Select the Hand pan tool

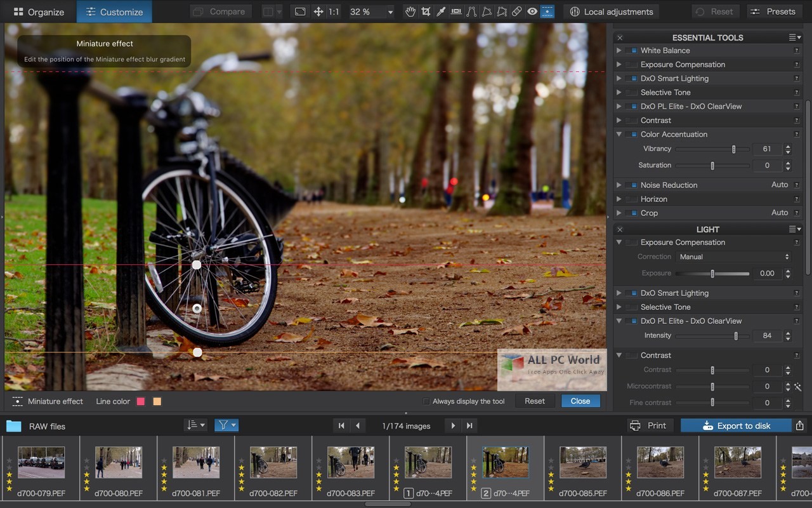(x=410, y=11)
